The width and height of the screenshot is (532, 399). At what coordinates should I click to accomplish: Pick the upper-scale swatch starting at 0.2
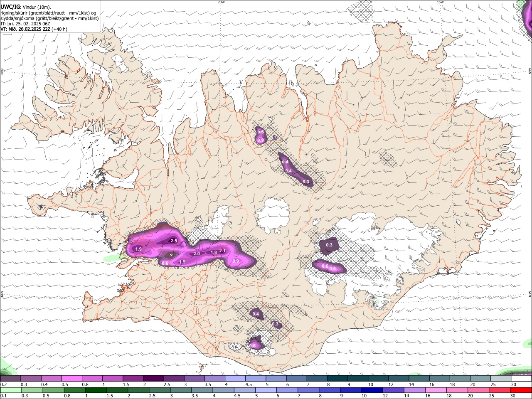(x=10, y=378)
